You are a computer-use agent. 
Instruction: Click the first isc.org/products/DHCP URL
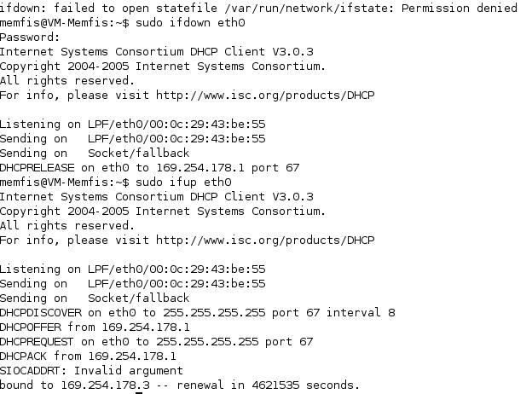coord(265,96)
